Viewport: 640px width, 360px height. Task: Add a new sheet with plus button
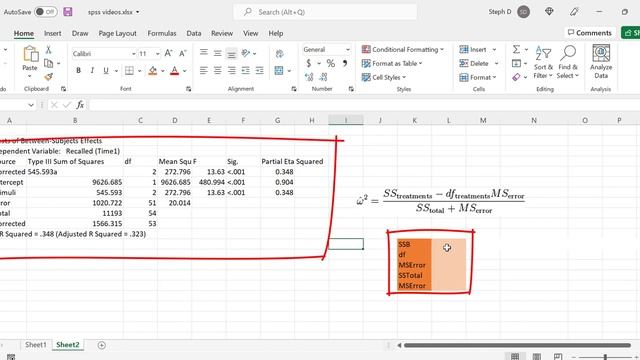point(102,345)
